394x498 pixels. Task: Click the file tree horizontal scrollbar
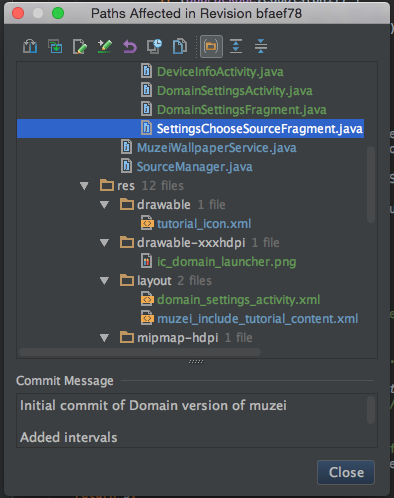click(x=140, y=352)
